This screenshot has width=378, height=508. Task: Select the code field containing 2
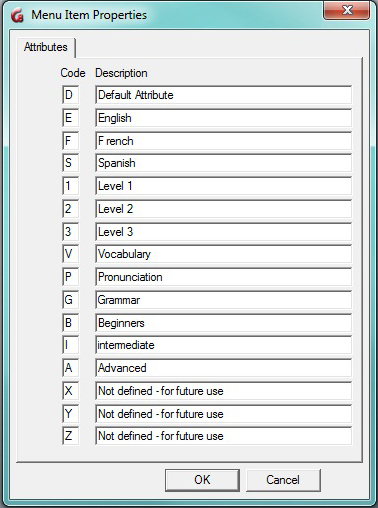pyautogui.click(x=71, y=209)
